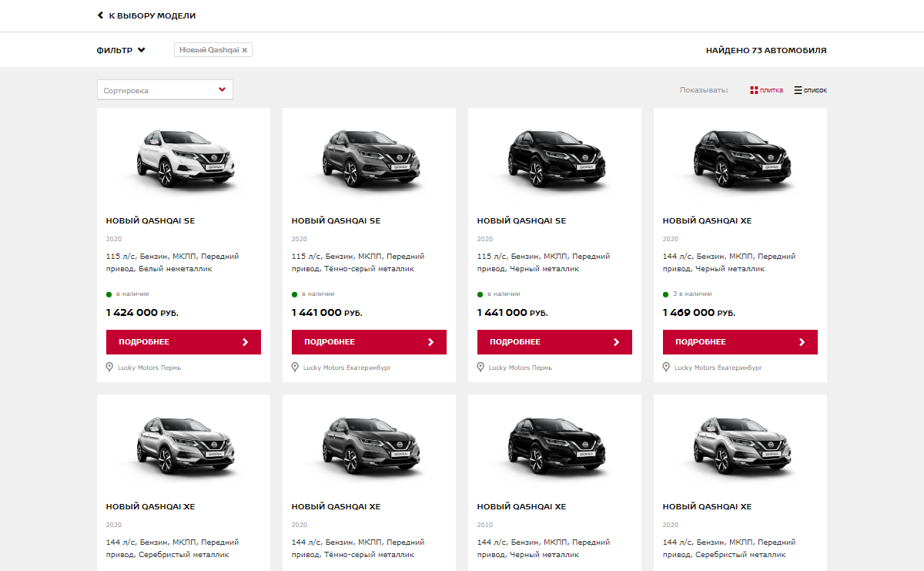The height and width of the screenshot is (571, 924).
Task: Remove the Новый Qashqai filter tag
Action: point(245,50)
